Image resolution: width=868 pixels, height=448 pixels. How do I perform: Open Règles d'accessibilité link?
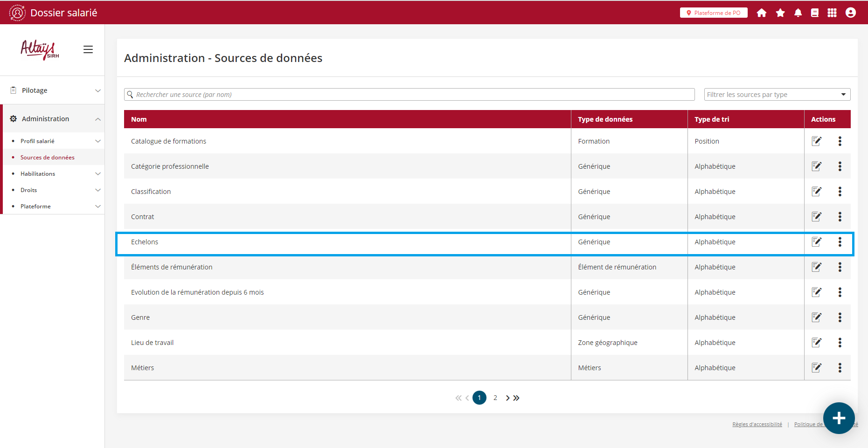pyautogui.click(x=757, y=424)
